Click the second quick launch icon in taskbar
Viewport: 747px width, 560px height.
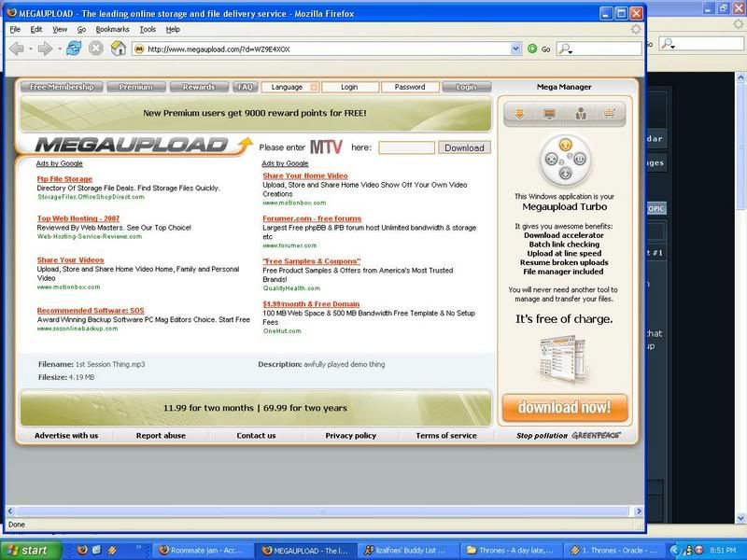pos(97,550)
